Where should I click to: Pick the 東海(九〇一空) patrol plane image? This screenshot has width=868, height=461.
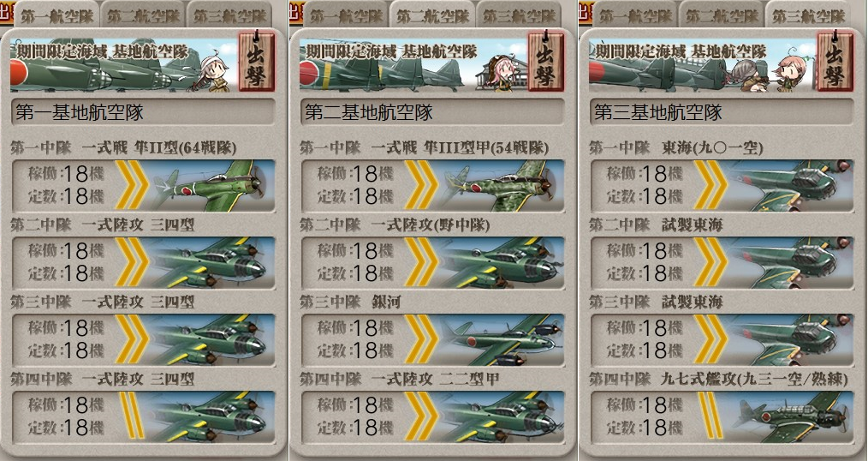pyautogui.click(x=792, y=186)
